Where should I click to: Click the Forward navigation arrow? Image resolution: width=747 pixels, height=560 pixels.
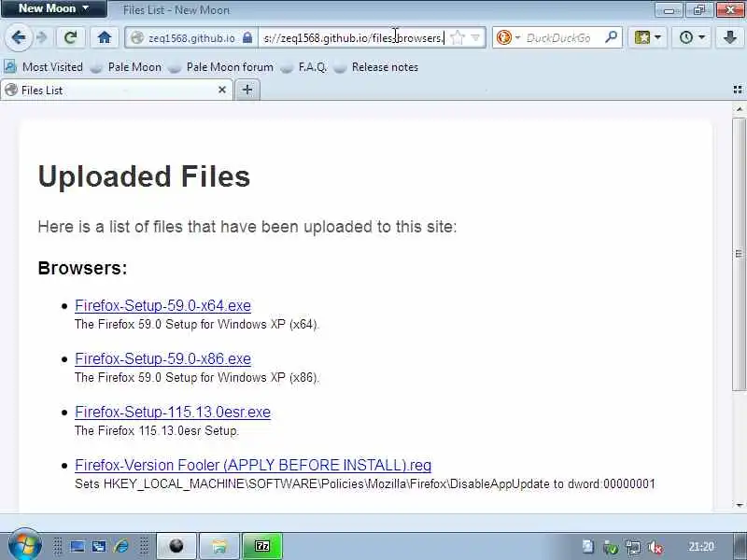coord(42,37)
